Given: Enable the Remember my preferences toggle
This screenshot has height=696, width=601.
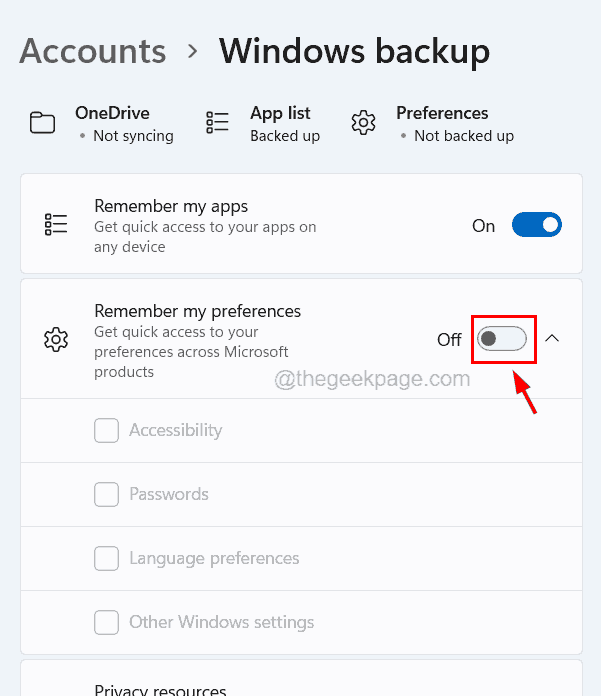Looking at the screenshot, I should (502, 339).
